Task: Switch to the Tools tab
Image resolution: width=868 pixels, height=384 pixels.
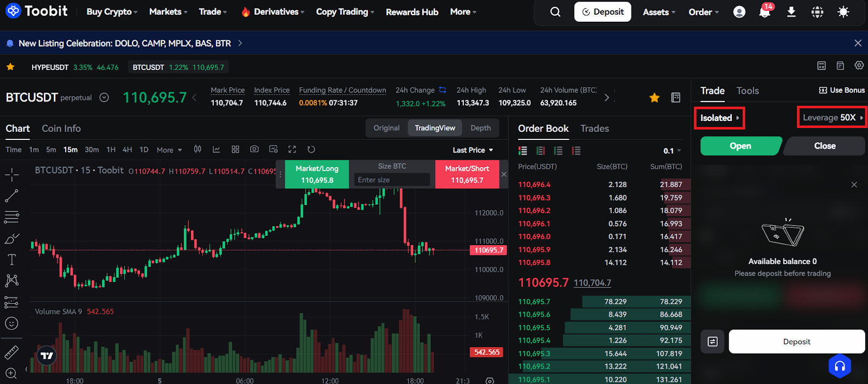Action: point(748,91)
